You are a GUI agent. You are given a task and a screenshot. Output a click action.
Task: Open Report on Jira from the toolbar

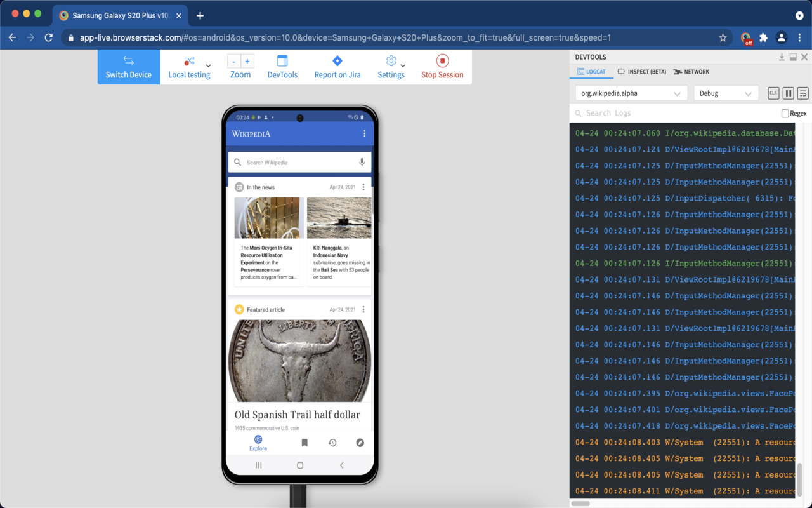coord(337,67)
